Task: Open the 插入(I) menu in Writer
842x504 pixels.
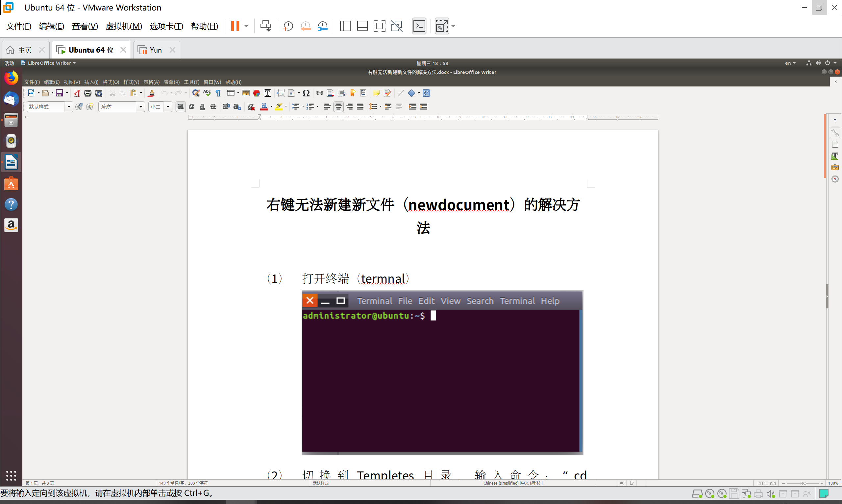Action: (x=91, y=82)
